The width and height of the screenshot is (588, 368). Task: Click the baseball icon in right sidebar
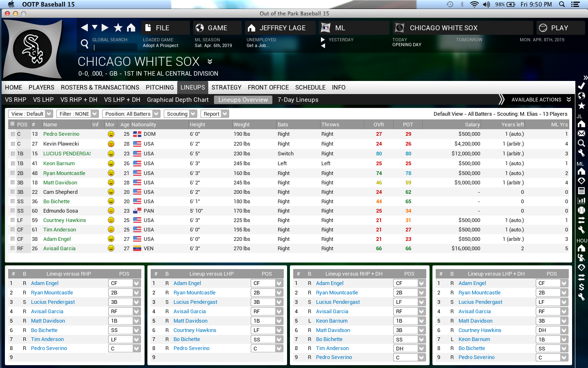581,210
